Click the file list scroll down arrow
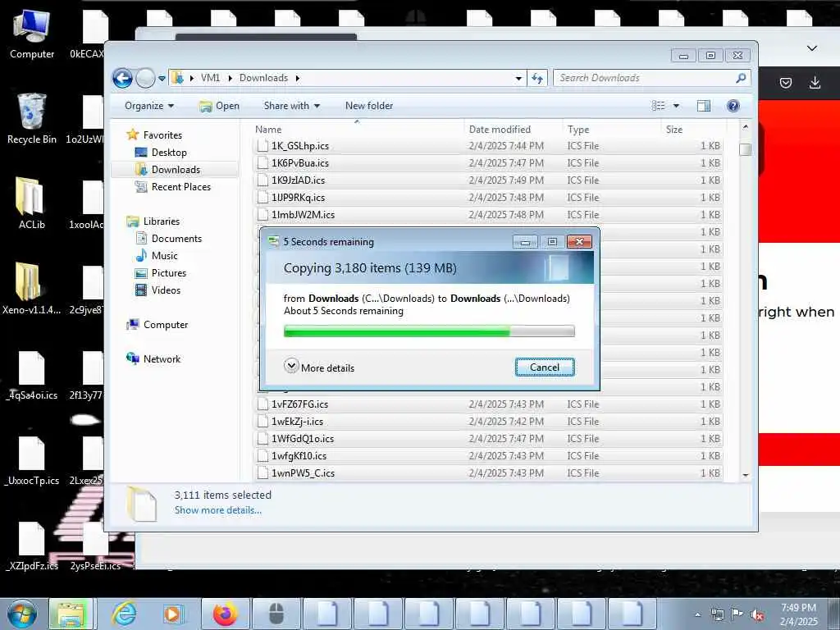The height and width of the screenshot is (630, 840). (x=745, y=475)
